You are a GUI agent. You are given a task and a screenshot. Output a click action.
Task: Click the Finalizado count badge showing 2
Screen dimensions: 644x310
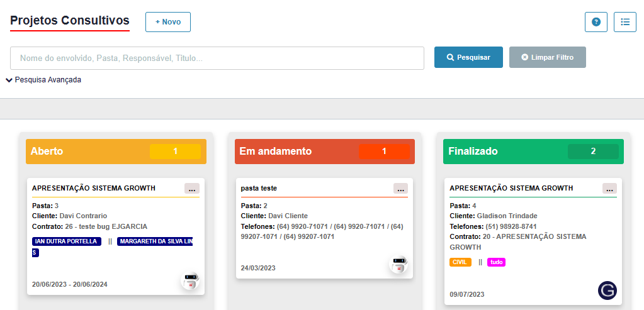tap(593, 152)
